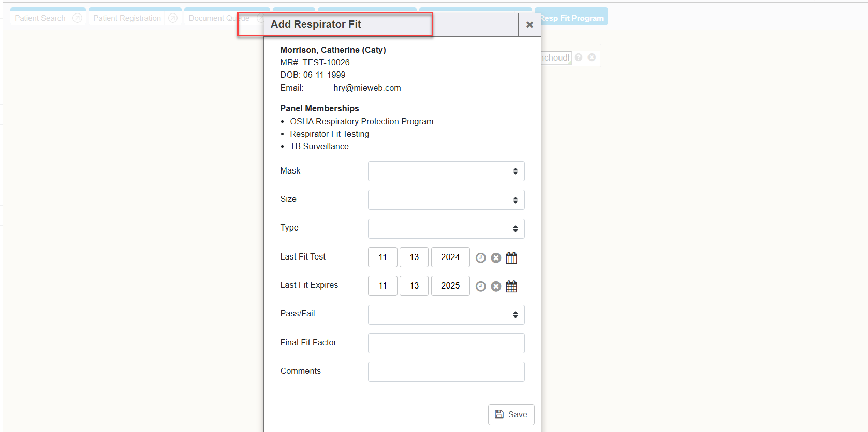Open the Size dropdown
Viewport: 868px width, 432px height.
(x=446, y=200)
